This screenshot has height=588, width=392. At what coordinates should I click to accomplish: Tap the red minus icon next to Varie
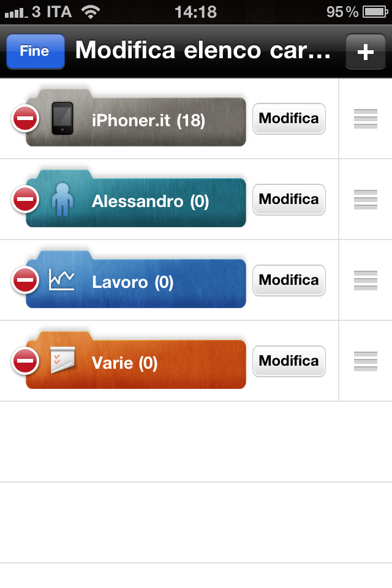(x=25, y=361)
